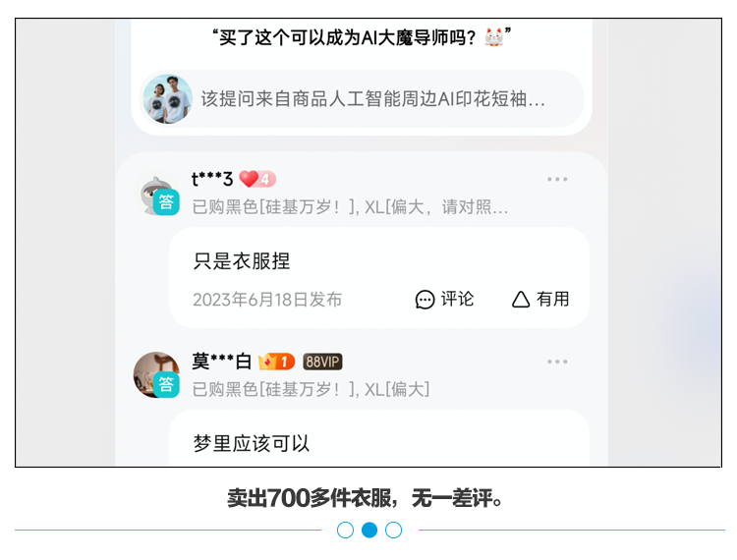Click the answer text 只是衣服捏
This screenshot has width=737, height=560.
coord(242,261)
